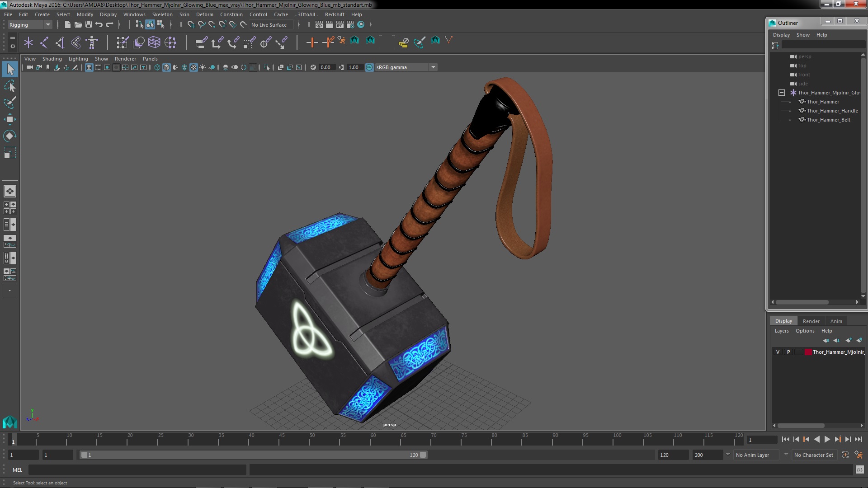
Task: Toggle Snap to Grids magnet icon
Action: [x=191, y=24]
